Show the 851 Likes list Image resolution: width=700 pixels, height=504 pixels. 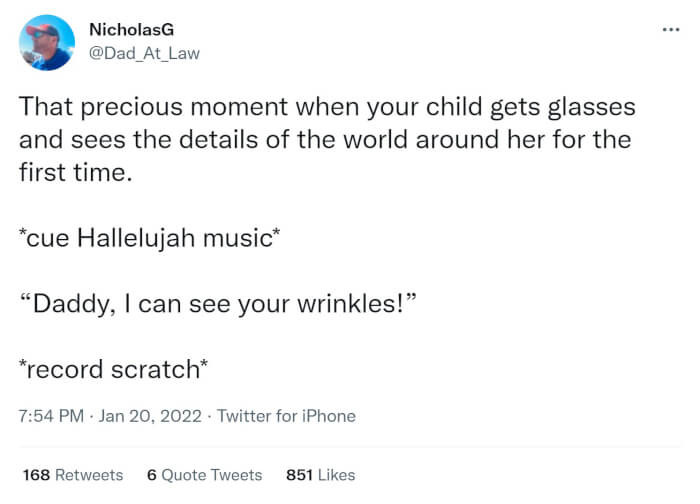tap(320, 475)
